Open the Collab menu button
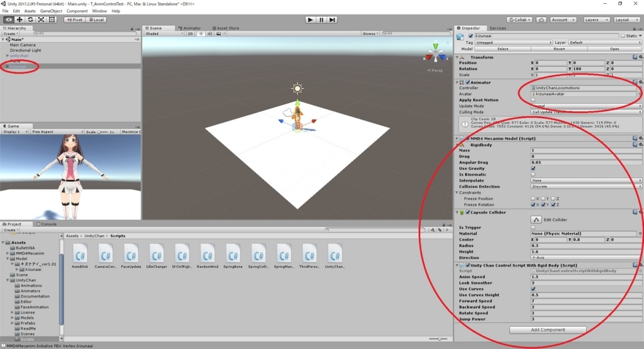The width and height of the screenshot is (644, 349). coord(520,19)
